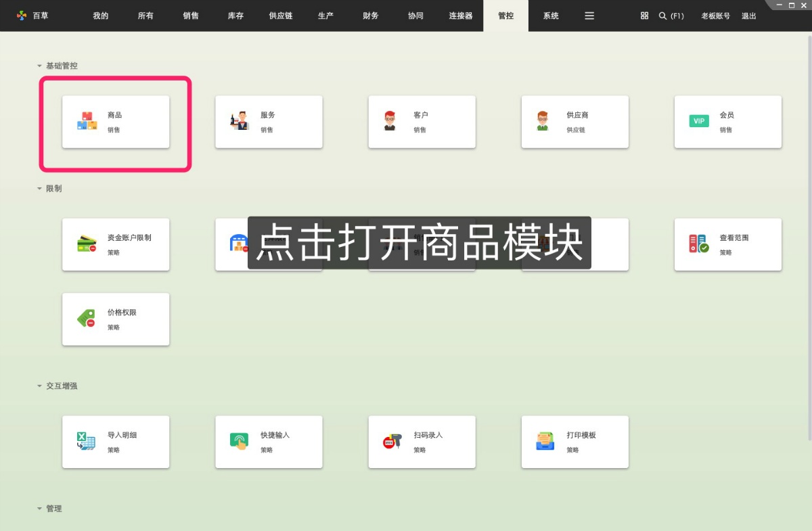The height and width of the screenshot is (531, 812).
Task: Click the 老板账号 account link
Action: [715, 16]
